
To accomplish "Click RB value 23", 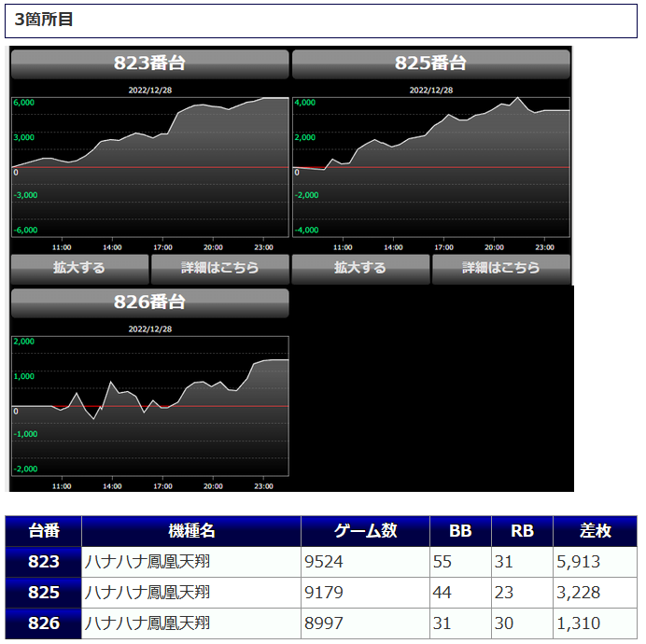I will coord(504,593).
